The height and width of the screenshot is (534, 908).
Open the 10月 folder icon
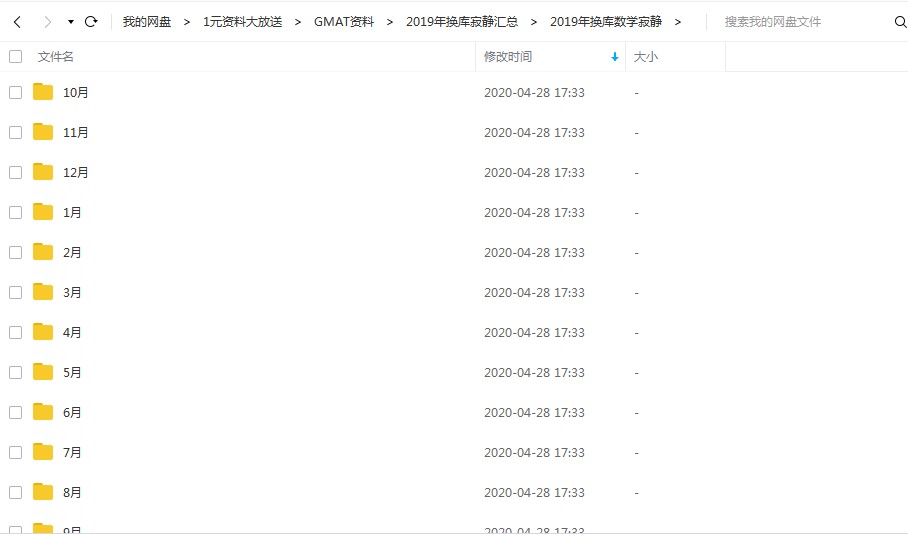coord(43,92)
